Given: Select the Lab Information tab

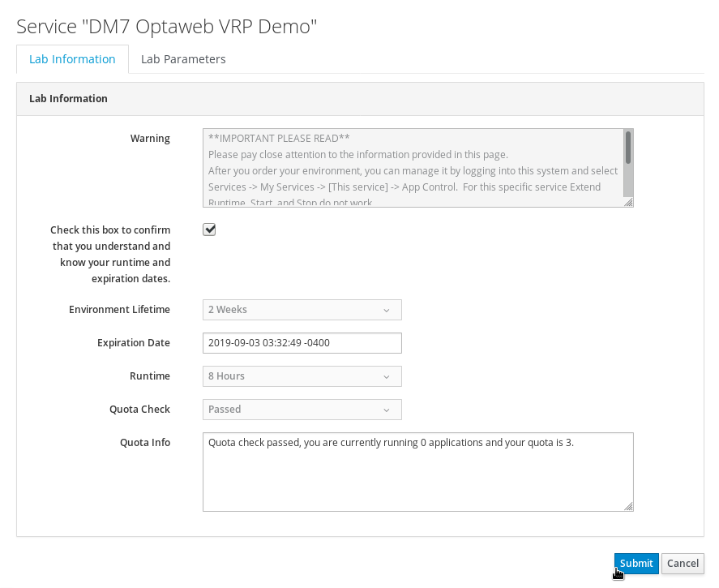Looking at the screenshot, I should (72, 59).
